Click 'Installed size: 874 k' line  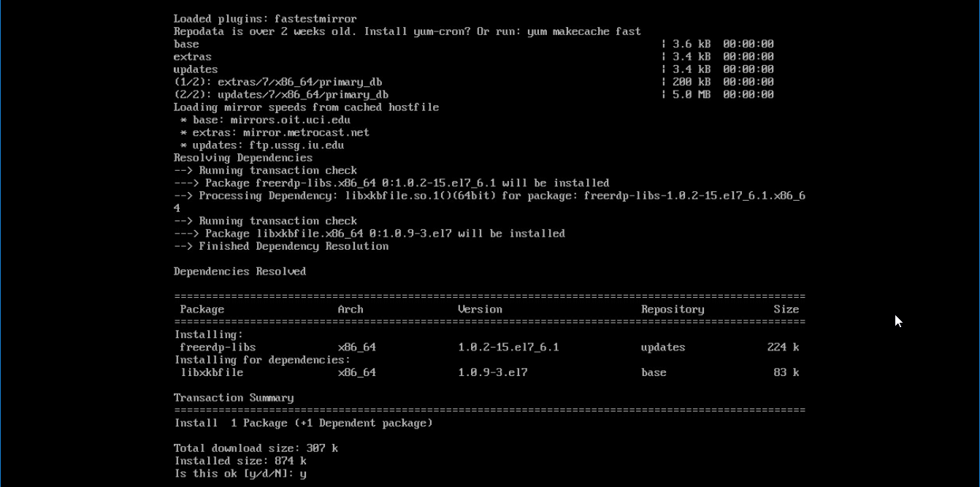pos(240,461)
